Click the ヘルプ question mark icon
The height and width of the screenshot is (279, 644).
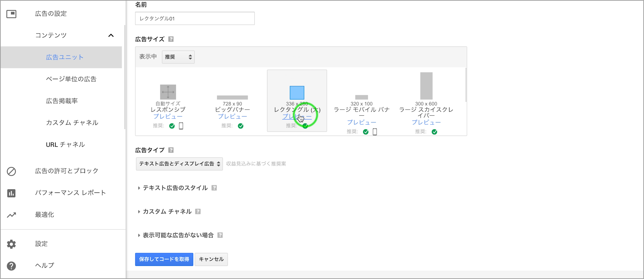click(x=11, y=266)
